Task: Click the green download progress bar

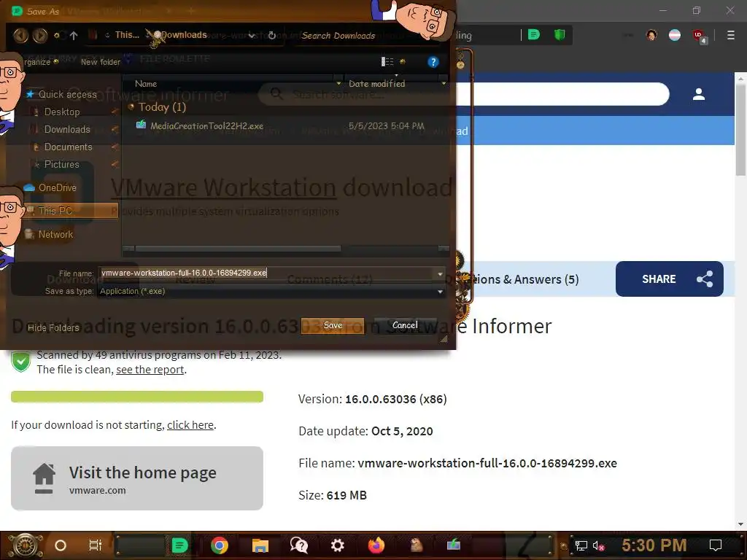Action: 137,397
